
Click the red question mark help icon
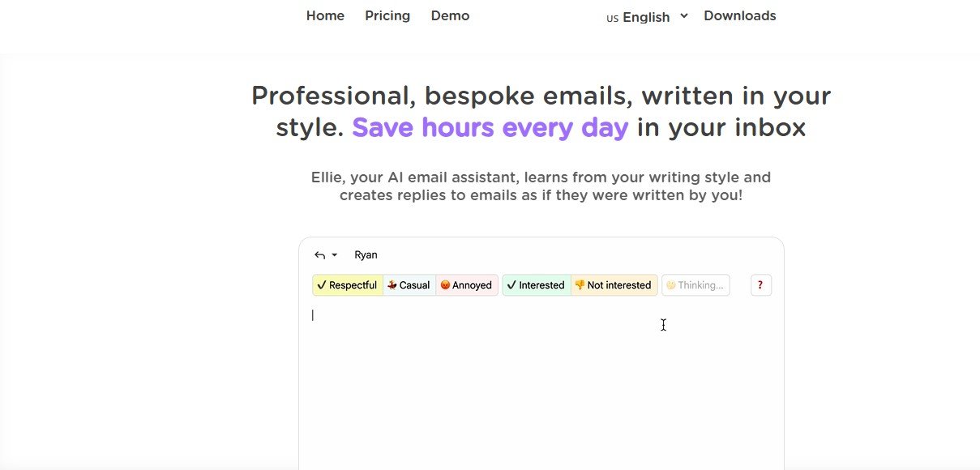[760, 285]
